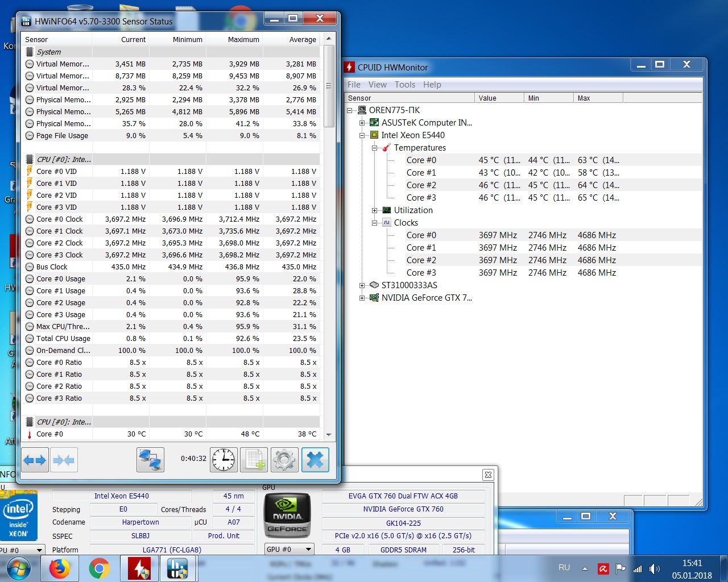Screen dimensions: 728x582
Task: Click the Average column header in HWiNFO
Action: click(x=291, y=40)
